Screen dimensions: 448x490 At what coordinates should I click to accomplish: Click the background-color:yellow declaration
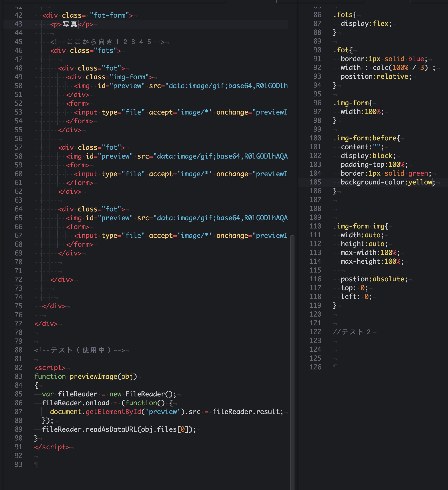[386, 182]
